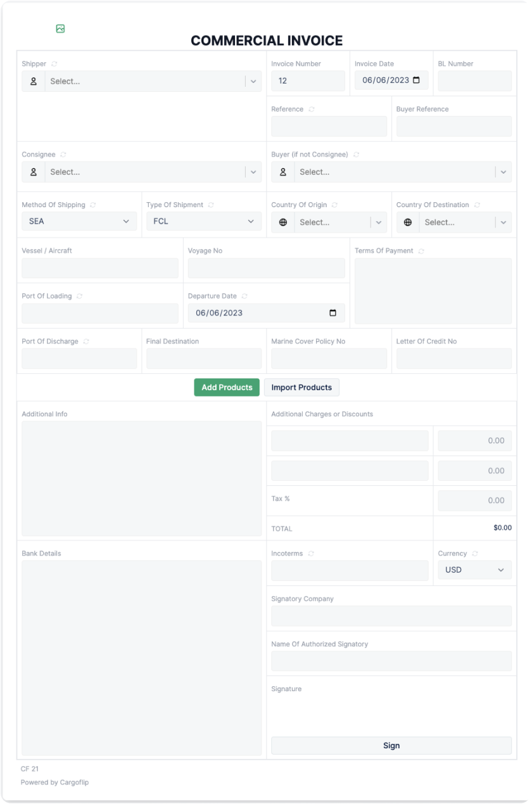Click the Powered by Cargoflip link

tap(56, 782)
